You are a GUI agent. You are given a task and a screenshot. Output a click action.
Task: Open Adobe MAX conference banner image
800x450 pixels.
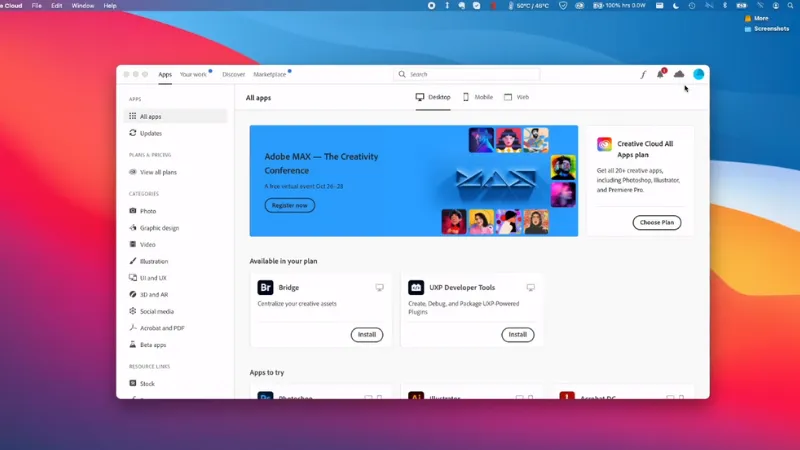click(414, 181)
